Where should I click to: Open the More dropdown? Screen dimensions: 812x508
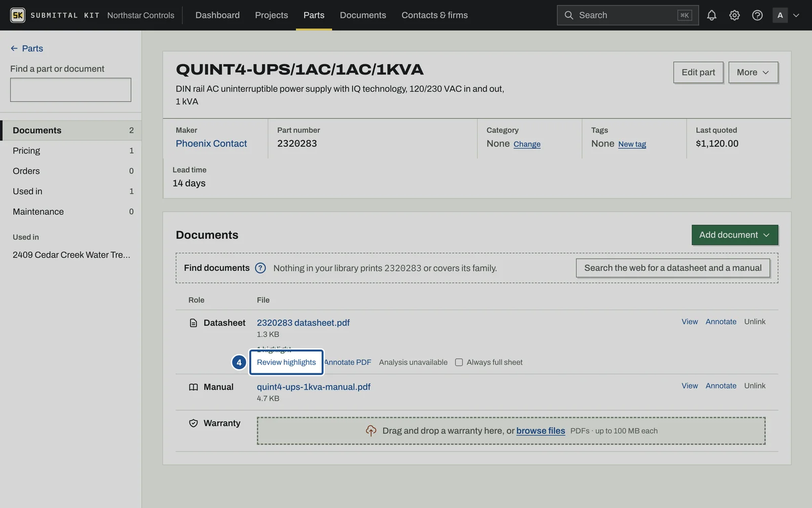click(753, 72)
